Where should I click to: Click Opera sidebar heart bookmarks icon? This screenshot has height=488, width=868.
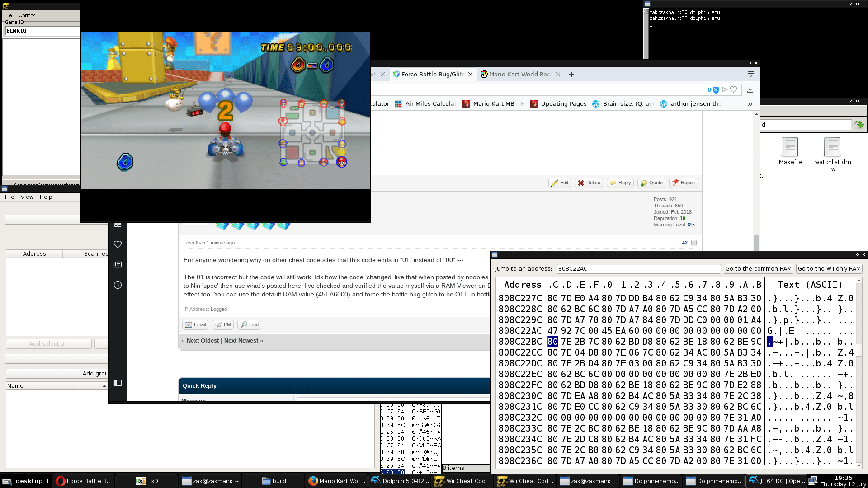118,244
